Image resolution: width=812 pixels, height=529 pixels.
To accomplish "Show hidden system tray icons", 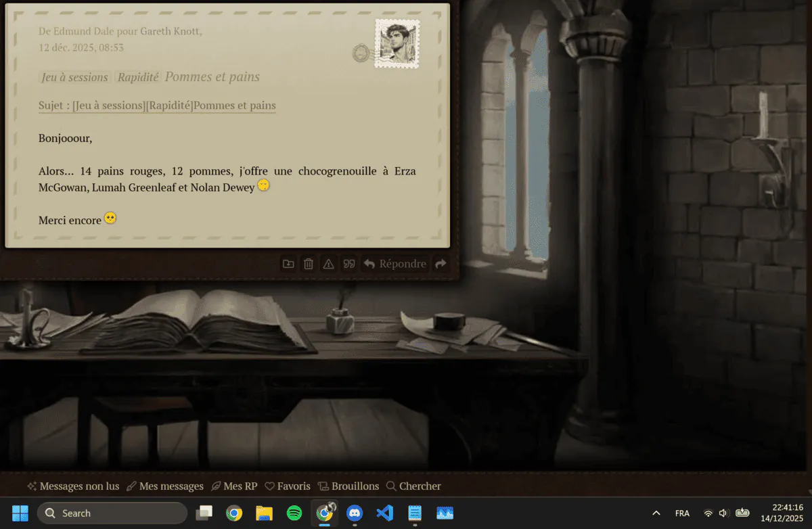I will pyautogui.click(x=656, y=513).
